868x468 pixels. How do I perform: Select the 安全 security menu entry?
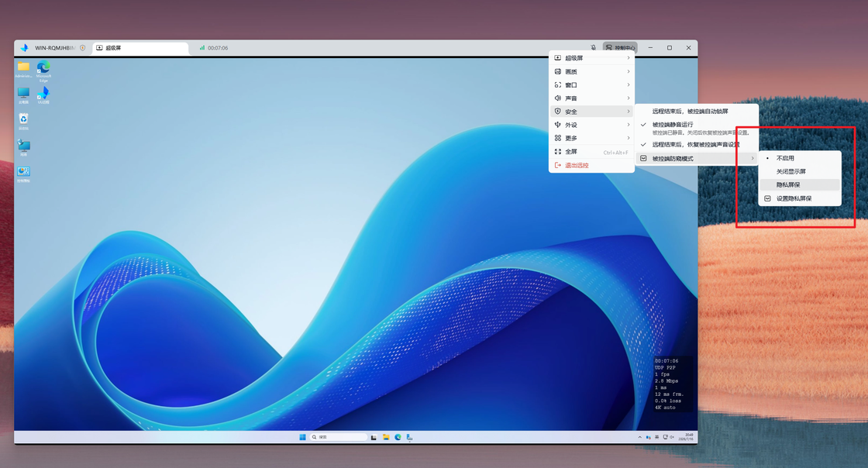pos(591,112)
